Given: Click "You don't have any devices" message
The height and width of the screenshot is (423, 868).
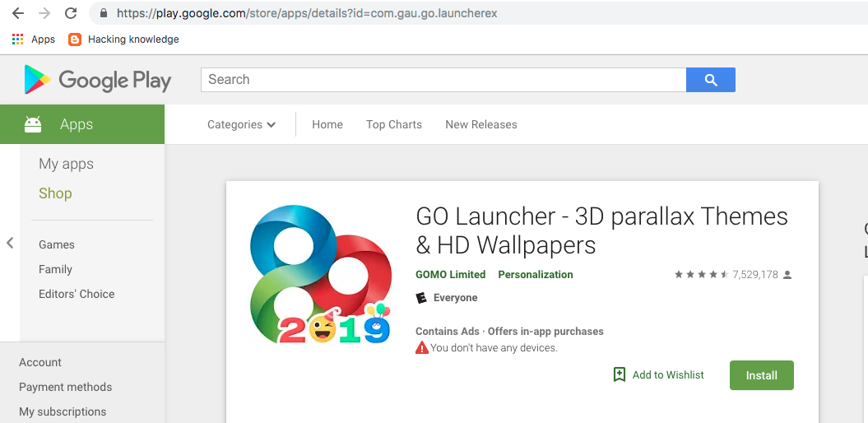Looking at the screenshot, I should (x=494, y=348).
